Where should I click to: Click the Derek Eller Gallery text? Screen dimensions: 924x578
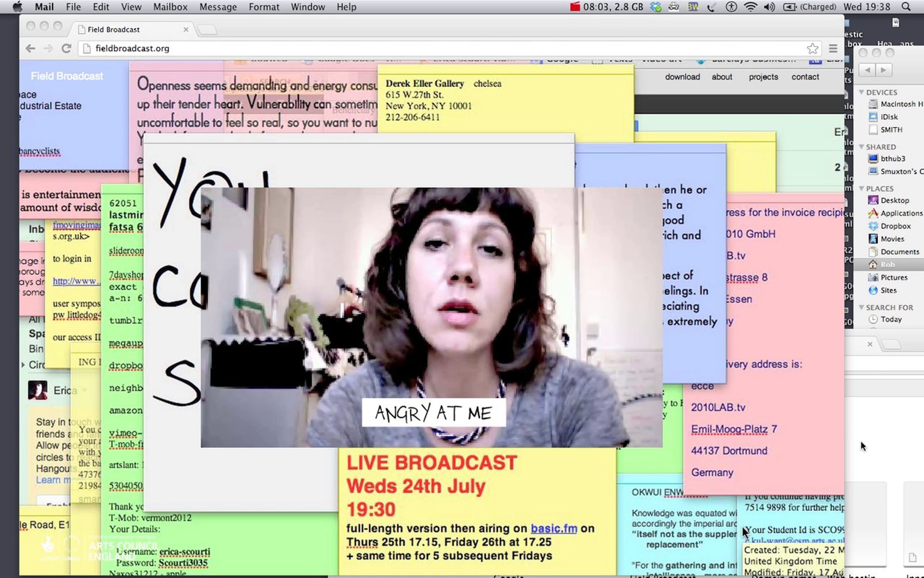click(x=425, y=83)
